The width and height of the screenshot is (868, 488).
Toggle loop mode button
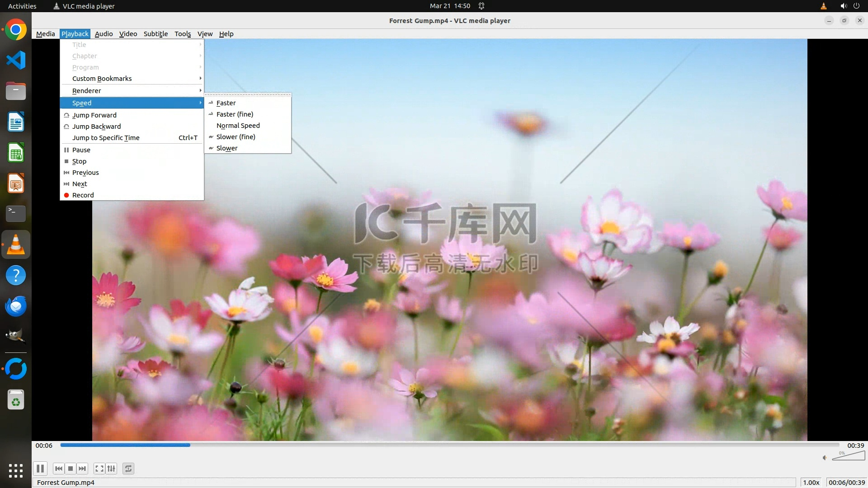128,469
